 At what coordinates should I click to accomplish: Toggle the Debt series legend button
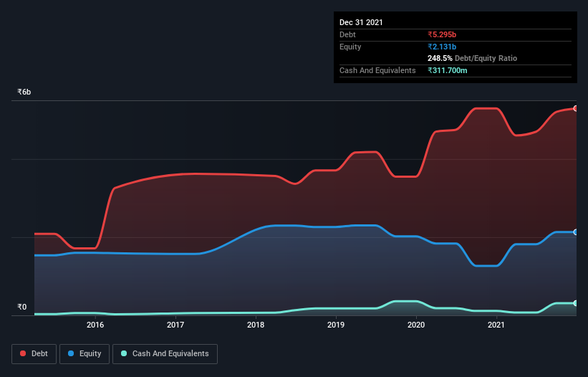click(34, 354)
